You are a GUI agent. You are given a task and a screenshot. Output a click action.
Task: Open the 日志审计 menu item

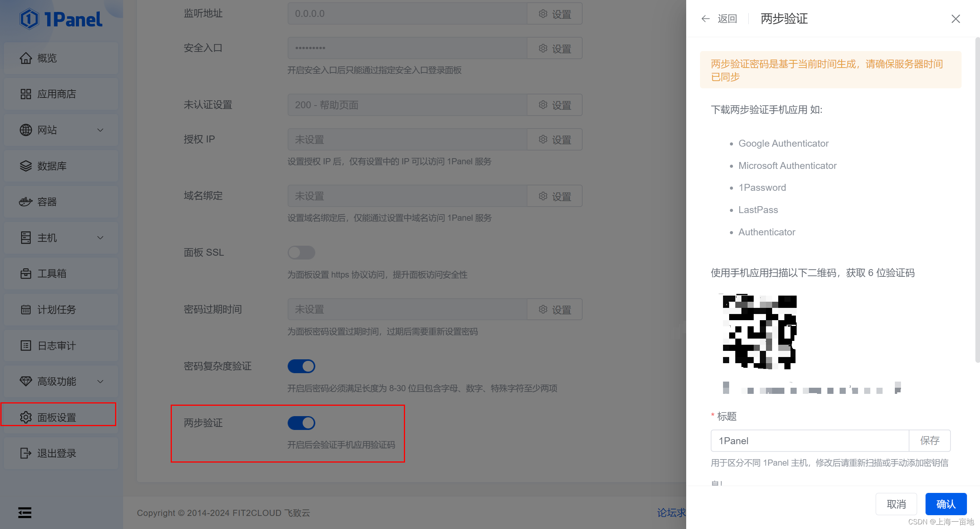61,346
